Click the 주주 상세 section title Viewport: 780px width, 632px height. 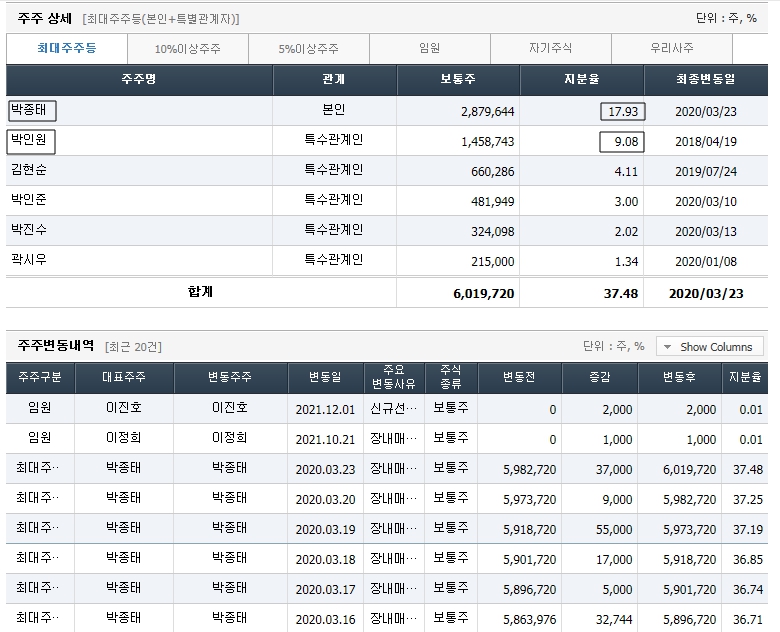tap(45, 19)
